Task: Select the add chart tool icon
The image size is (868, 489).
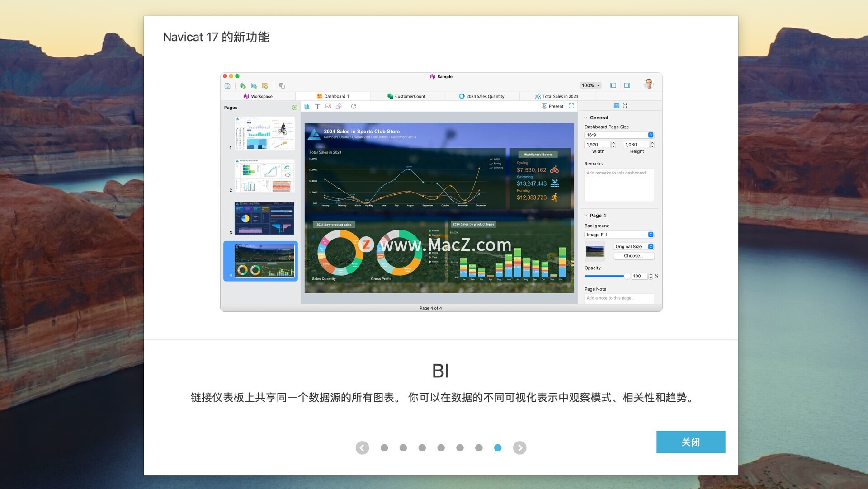Action: 307,107
